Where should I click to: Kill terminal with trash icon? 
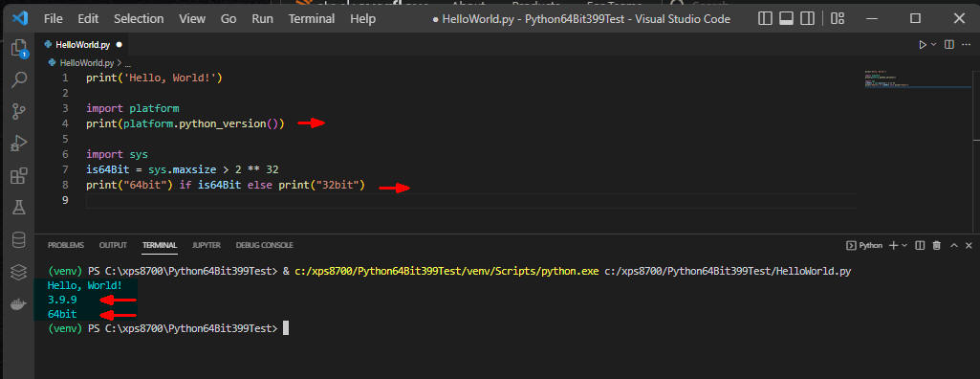(x=936, y=245)
